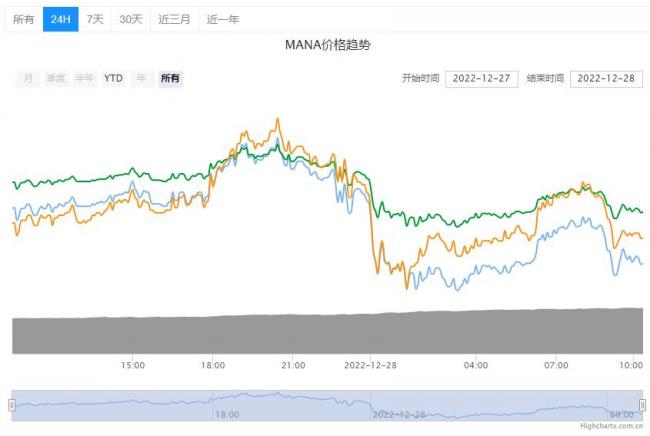Click the orange line peak near 21:00

tap(278, 119)
